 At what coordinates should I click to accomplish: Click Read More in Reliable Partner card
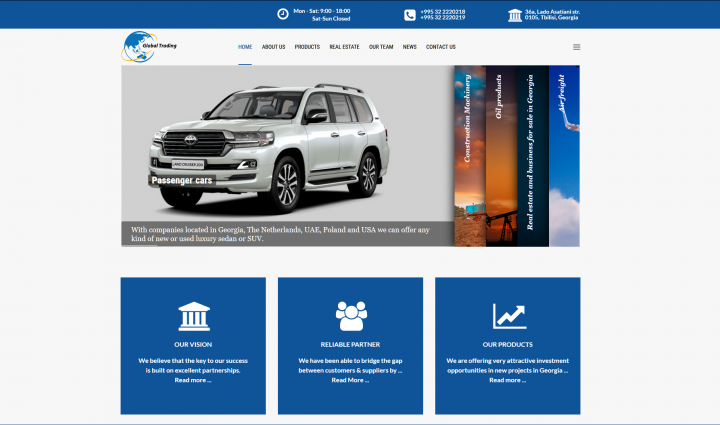(x=350, y=380)
